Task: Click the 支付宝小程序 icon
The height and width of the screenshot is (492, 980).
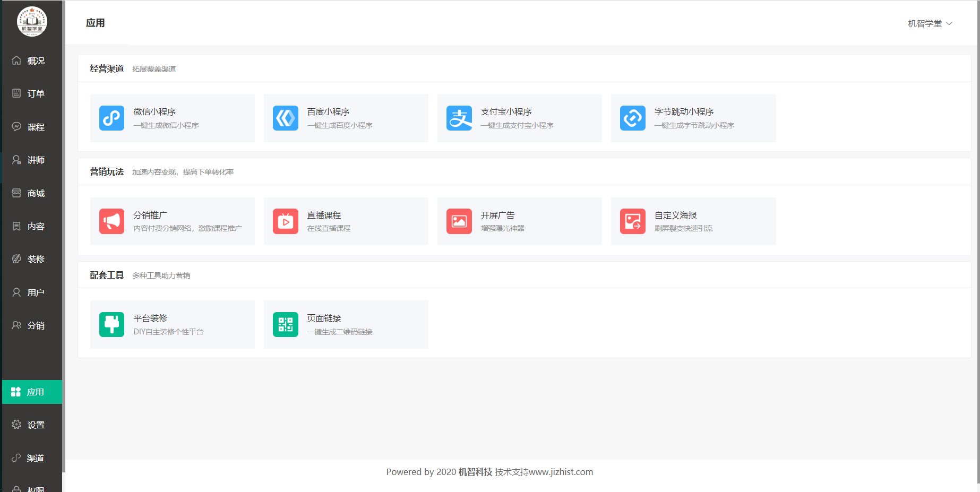Action: coord(459,118)
